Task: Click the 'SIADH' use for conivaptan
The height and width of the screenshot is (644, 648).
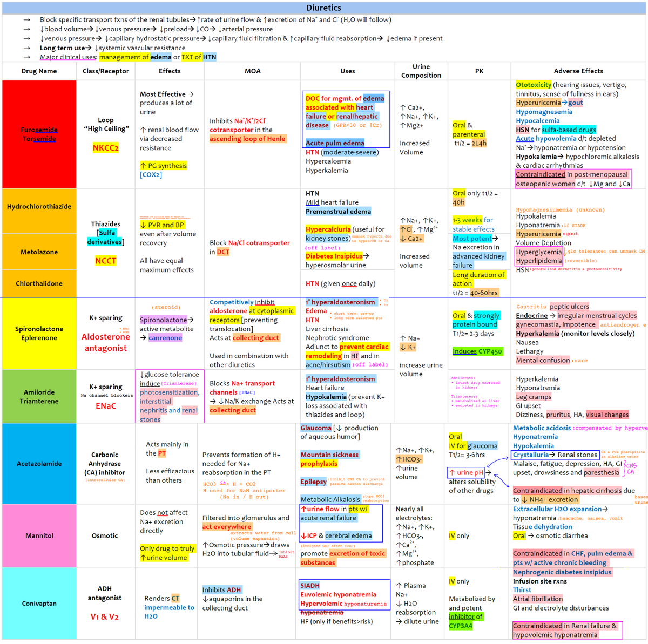Action: coord(310,586)
